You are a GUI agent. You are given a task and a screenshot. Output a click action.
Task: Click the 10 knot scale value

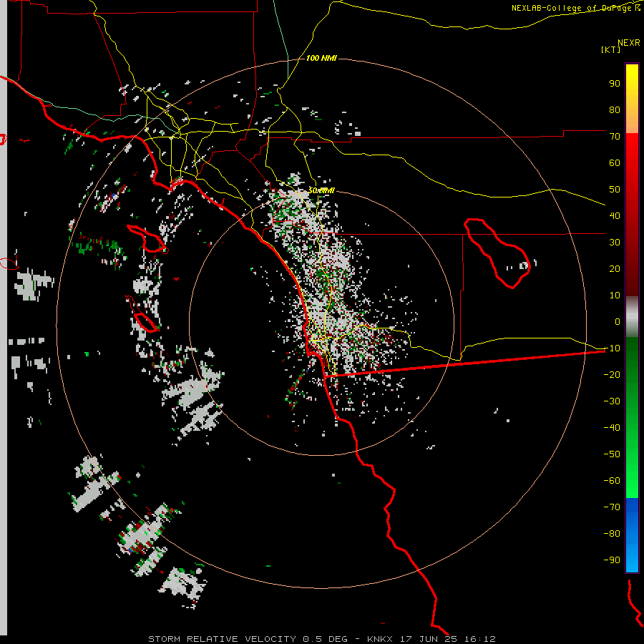(615, 296)
